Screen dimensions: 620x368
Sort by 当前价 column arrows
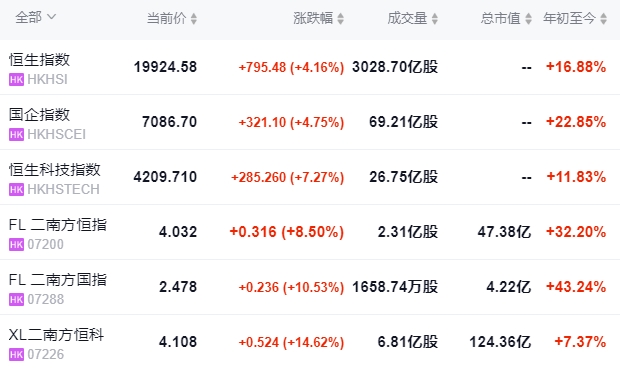point(194,19)
